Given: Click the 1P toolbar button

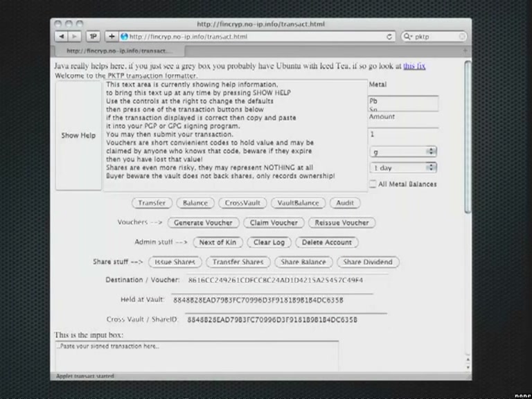Looking at the screenshot, I should click(x=93, y=36).
